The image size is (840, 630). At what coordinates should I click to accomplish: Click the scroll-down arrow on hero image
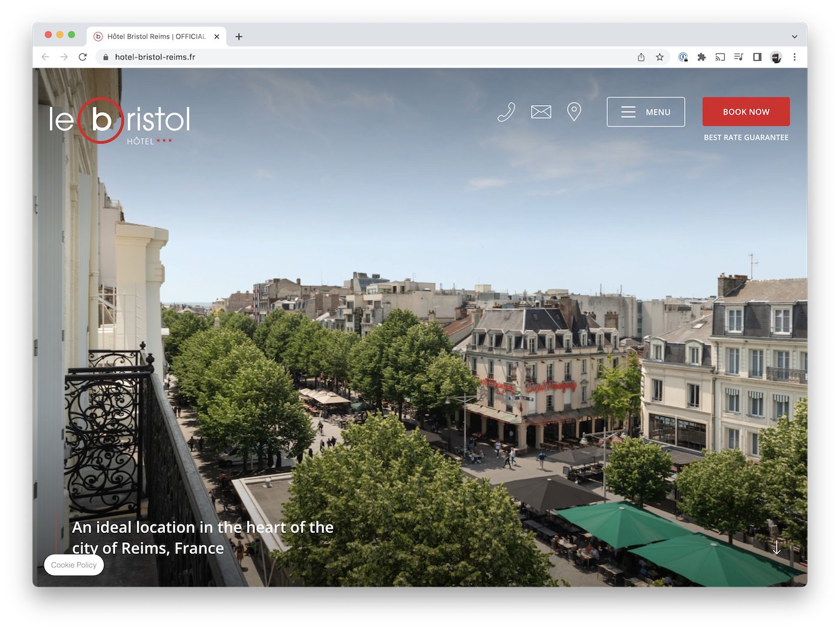click(x=776, y=547)
